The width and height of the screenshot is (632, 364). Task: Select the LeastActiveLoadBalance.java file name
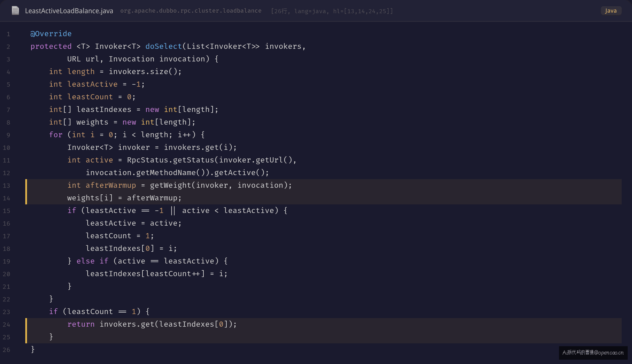[69, 11]
